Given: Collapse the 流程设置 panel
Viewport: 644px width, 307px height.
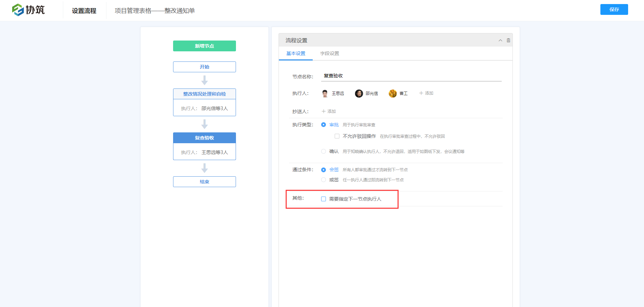Looking at the screenshot, I should (500, 40).
